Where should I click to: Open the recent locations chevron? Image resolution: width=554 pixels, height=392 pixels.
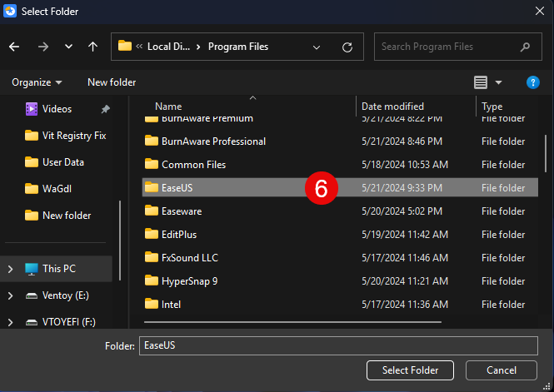pos(68,47)
